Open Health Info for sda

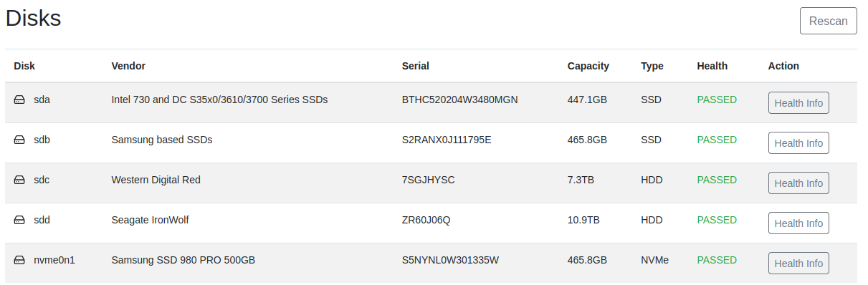[x=798, y=103]
